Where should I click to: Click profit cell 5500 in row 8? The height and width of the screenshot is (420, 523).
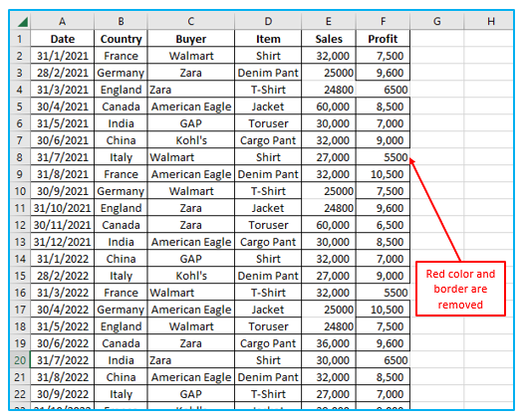[x=384, y=157]
